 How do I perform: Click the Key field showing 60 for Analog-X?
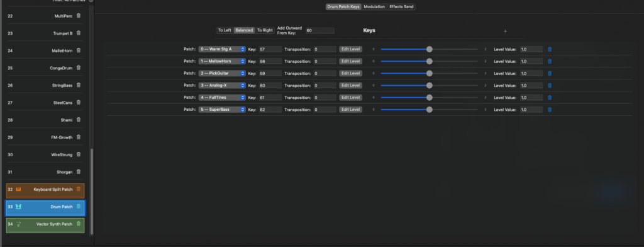click(270, 86)
